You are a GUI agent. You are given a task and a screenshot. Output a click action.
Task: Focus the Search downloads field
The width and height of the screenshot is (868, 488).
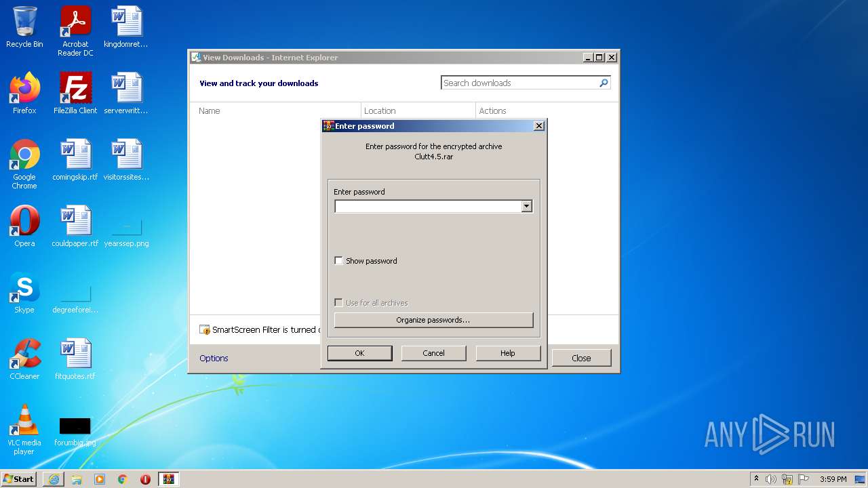coord(519,83)
